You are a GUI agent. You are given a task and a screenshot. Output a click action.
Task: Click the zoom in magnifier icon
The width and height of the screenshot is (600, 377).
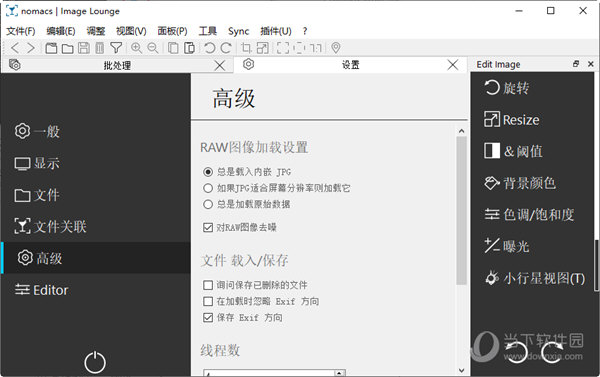coord(136,48)
